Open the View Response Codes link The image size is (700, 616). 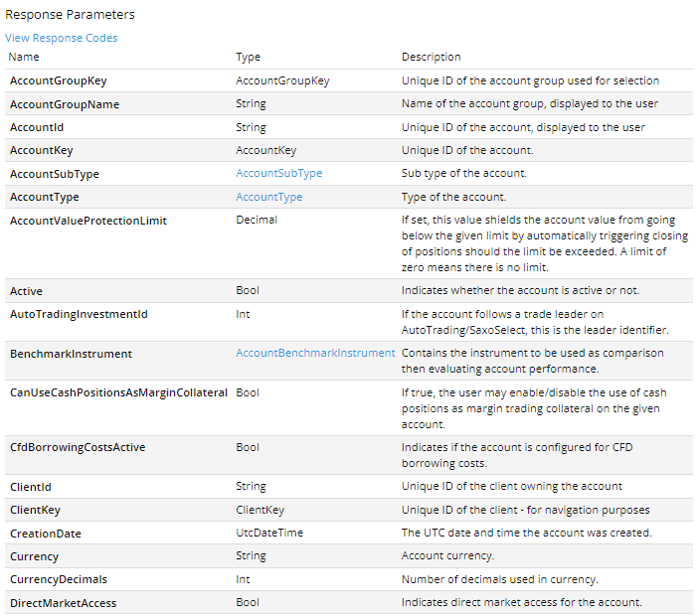coord(62,38)
